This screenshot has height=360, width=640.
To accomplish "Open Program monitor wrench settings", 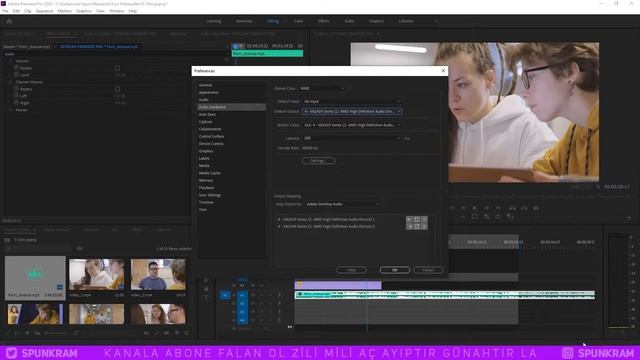I will pyautogui.click(x=598, y=187).
